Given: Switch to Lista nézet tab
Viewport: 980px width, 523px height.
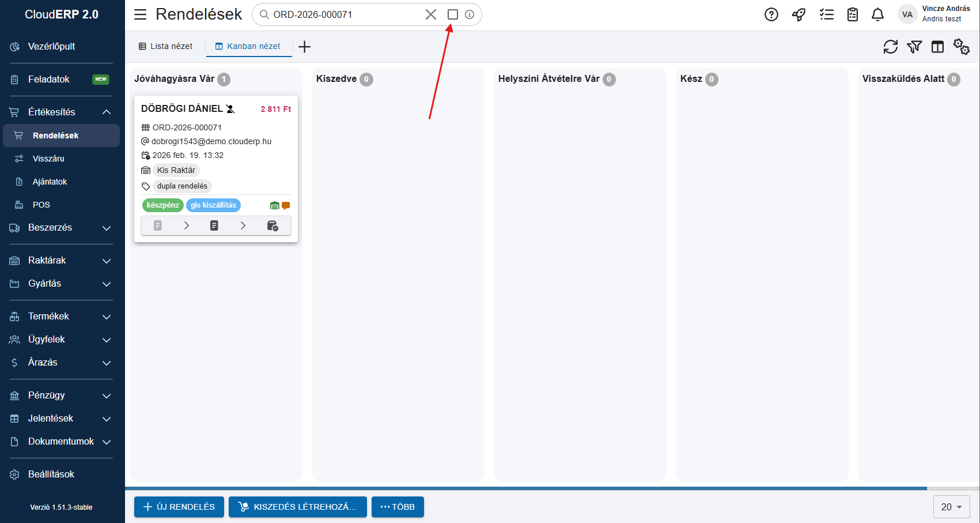Looking at the screenshot, I should [166, 46].
